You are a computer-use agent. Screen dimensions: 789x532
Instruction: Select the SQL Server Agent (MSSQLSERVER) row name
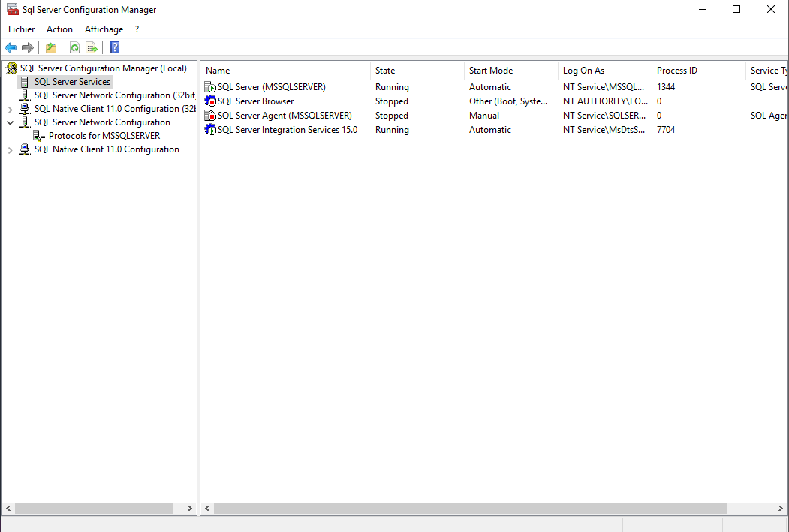285,116
